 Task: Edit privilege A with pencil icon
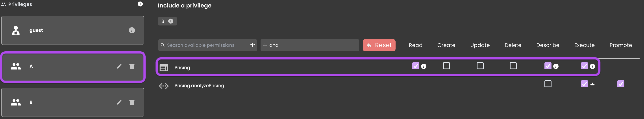pyautogui.click(x=119, y=66)
